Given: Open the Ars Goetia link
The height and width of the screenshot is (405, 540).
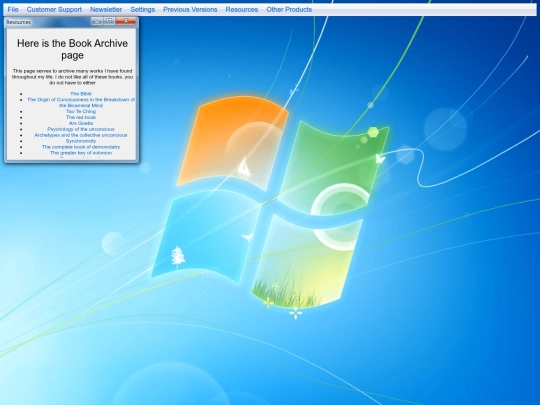Looking at the screenshot, I should 81,123.
